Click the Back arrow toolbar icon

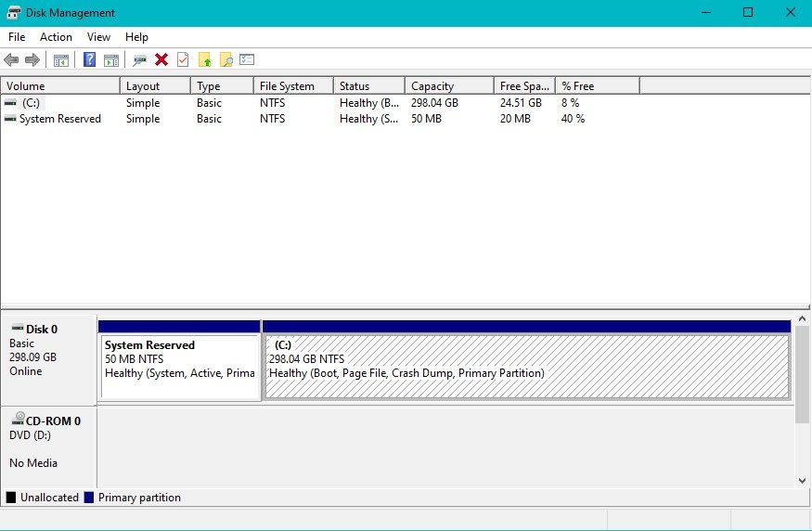11,59
